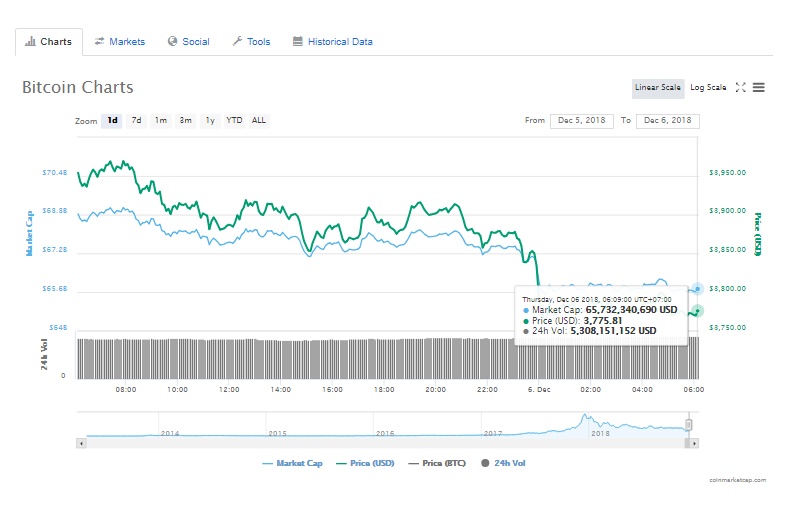Screen dimensions: 795x507
Task: Click the Bitcoin Charts heading
Action: point(78,87)
